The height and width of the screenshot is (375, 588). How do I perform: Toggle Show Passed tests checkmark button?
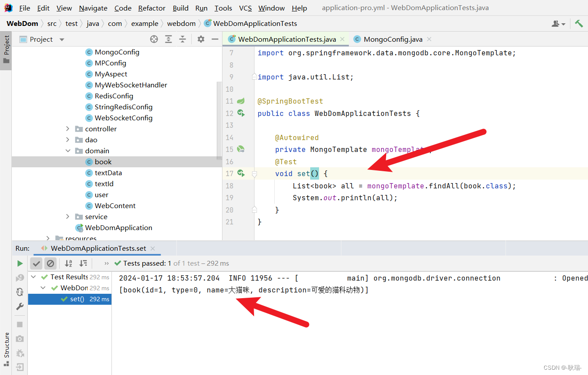[36, 263]
